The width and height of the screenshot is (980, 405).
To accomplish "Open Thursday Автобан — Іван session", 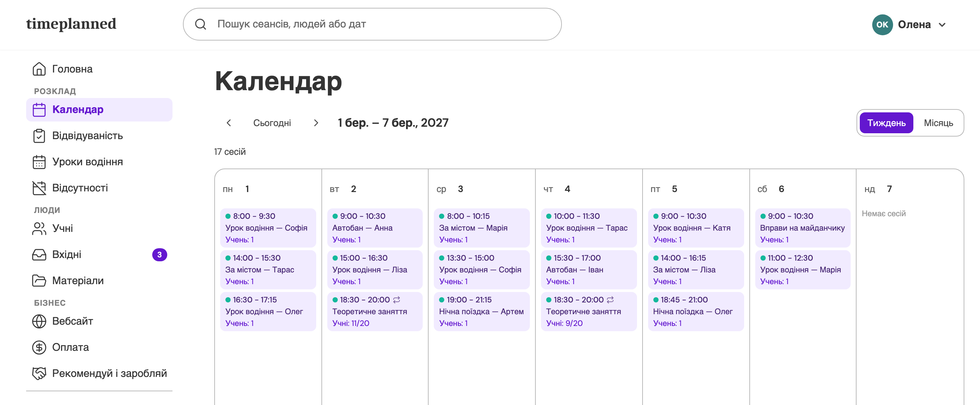I will click(x=589, y=270).
